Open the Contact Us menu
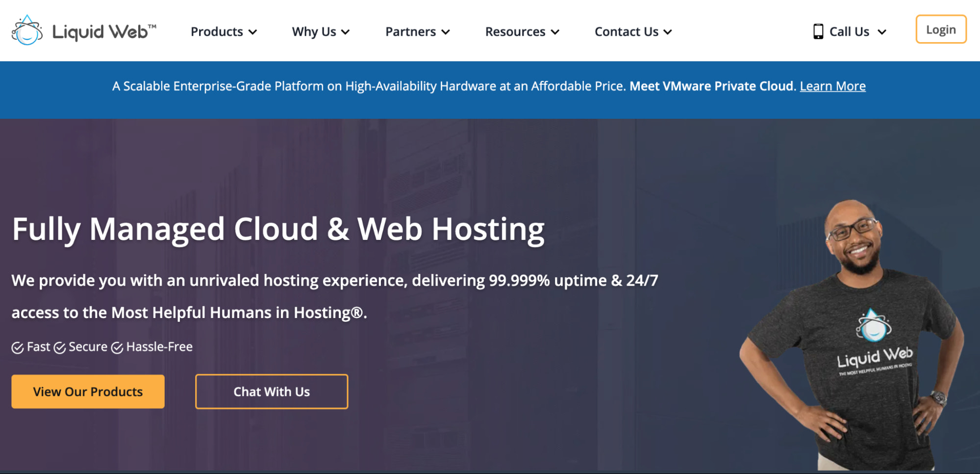980x474 pixels. click(x=626, y=32)
